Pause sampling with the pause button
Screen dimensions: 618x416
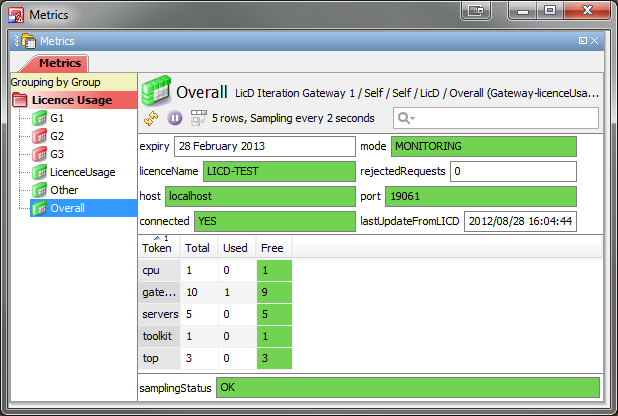pyautogui.click(x=175, y=118)
